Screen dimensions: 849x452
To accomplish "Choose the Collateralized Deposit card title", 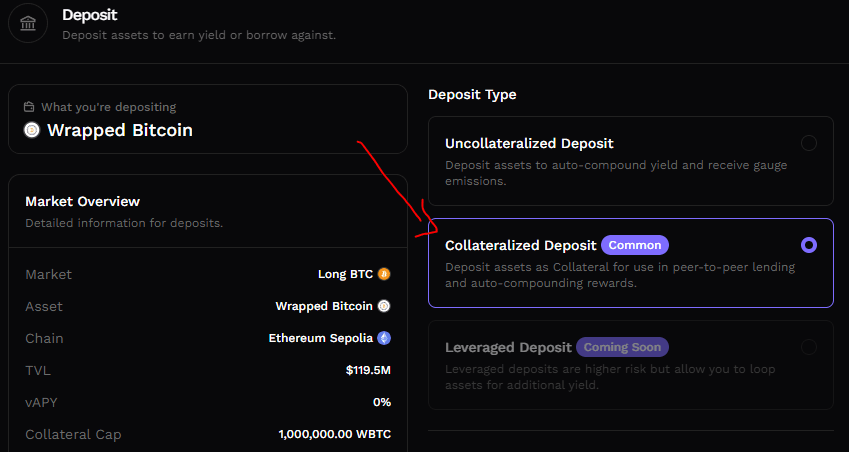I will pos(520,245).
